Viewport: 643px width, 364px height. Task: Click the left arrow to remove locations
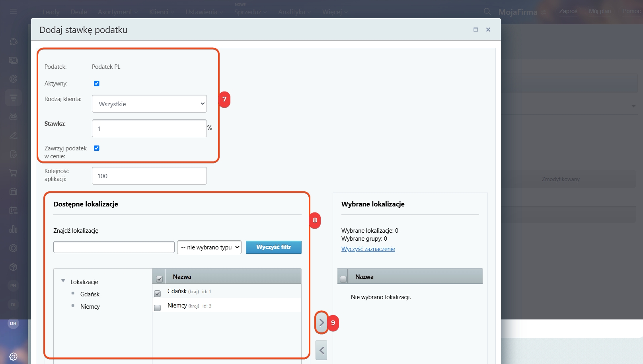click(x=321, y=350)
